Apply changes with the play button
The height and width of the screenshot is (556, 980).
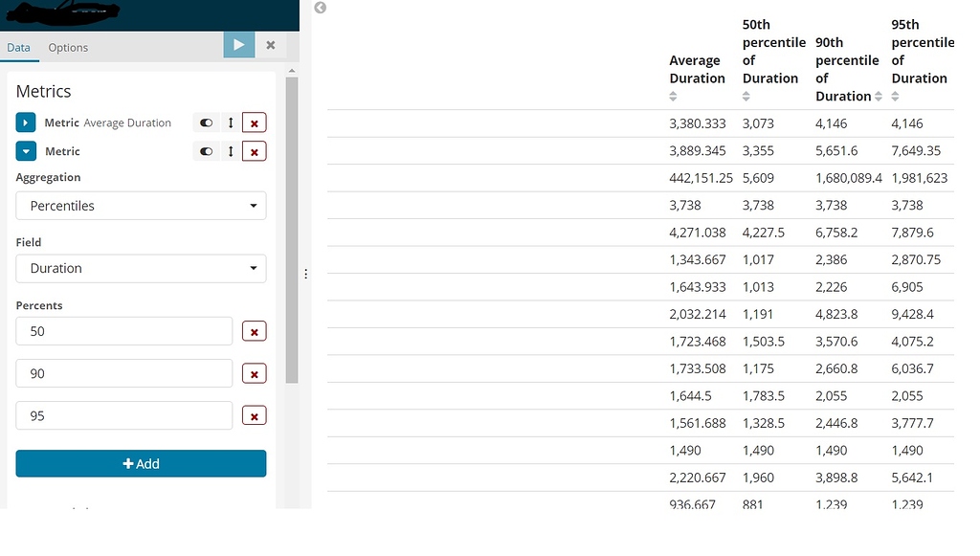[x=238, y=46]
